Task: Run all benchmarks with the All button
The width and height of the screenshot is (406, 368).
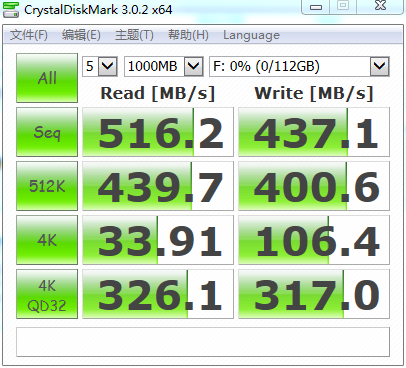Action: [47, 78]
